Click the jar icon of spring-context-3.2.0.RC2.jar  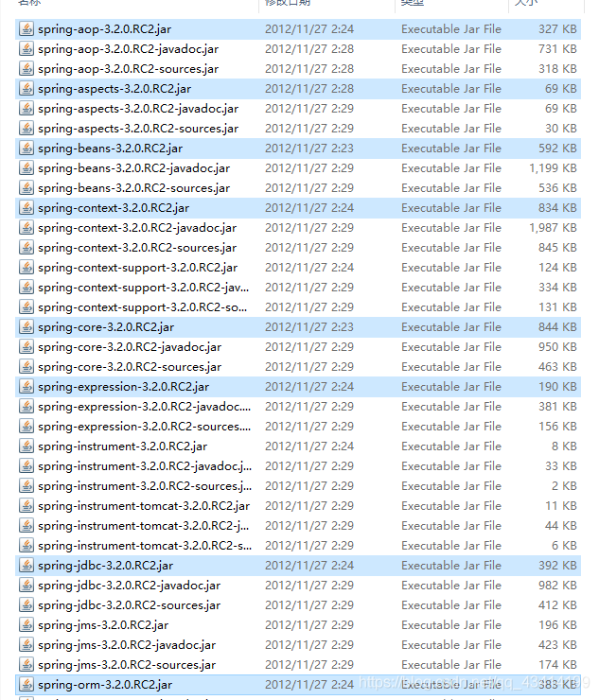point(26,208)
